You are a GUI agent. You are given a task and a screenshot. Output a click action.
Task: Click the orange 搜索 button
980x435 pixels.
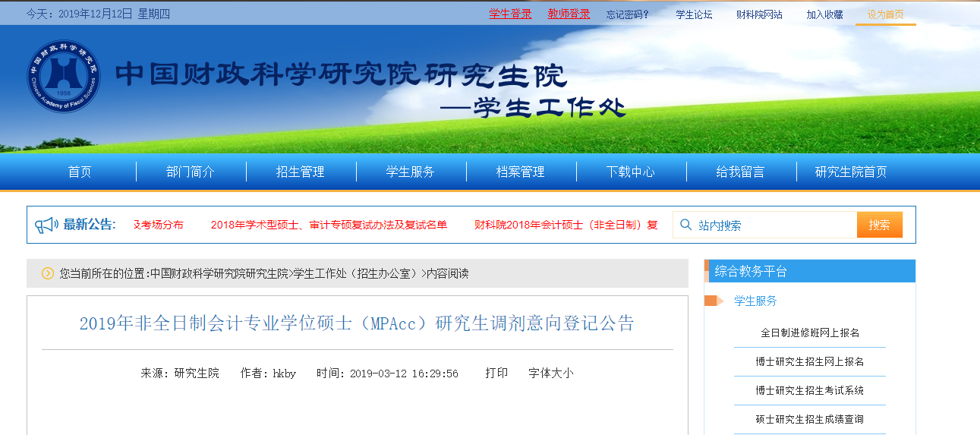880,225
